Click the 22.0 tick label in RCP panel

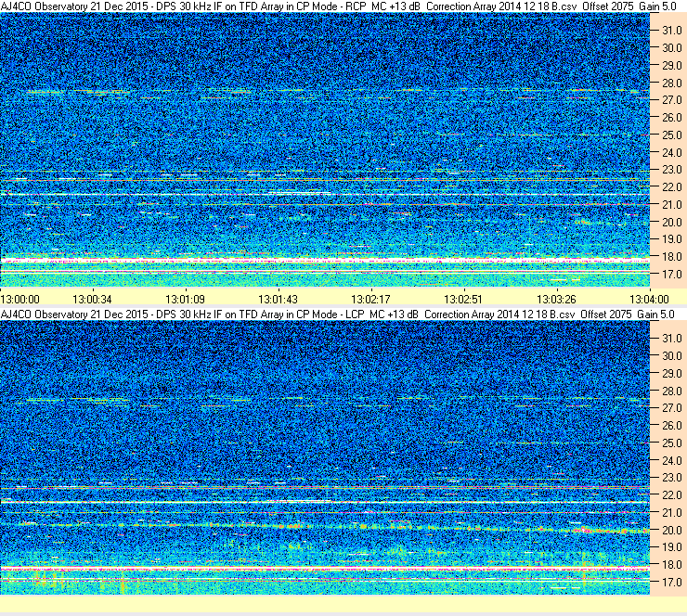[x=671, y=187]
